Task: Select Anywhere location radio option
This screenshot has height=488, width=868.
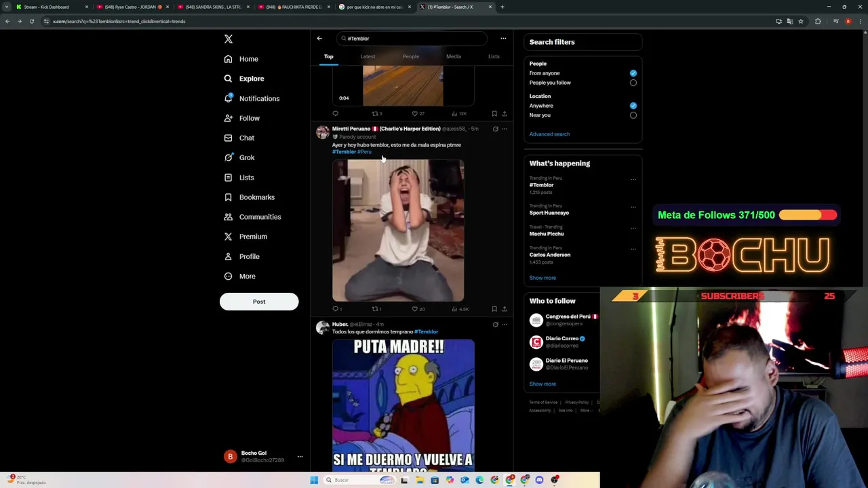Action: (633, 106)
